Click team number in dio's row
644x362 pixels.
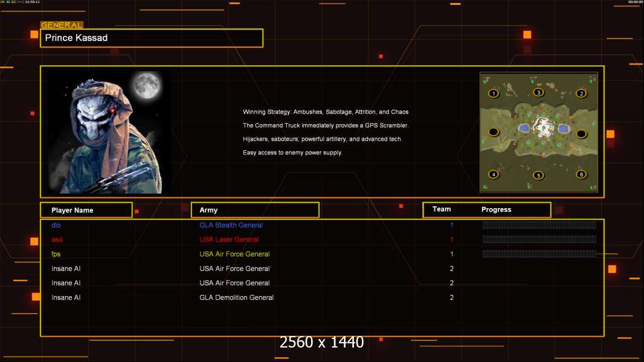tap(451, 225)
